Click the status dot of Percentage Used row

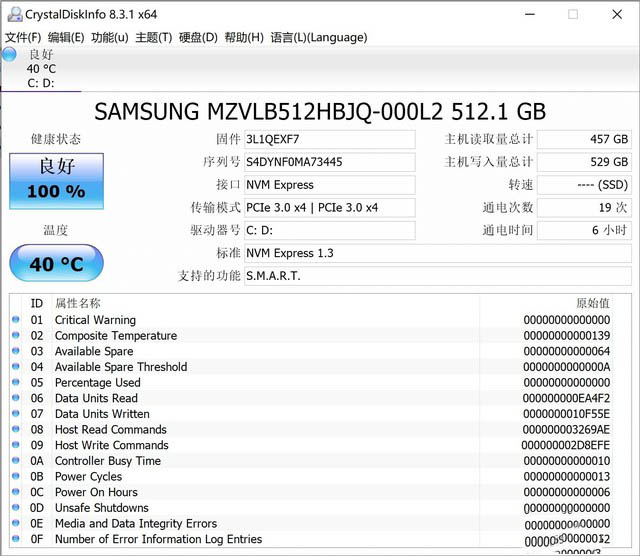[16, 383]
